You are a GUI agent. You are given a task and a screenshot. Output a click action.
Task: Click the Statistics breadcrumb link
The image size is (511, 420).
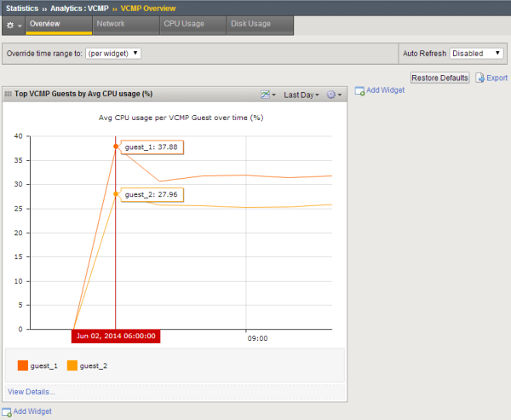click(22, 7)
